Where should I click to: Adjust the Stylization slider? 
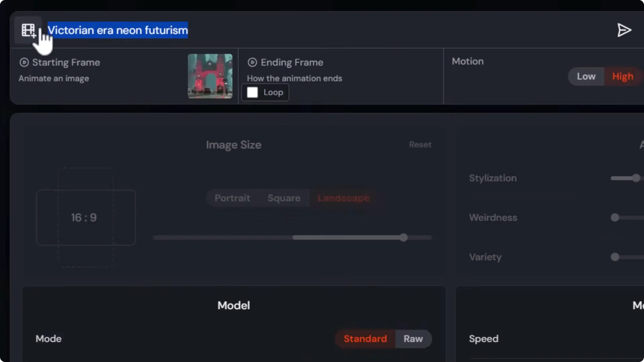pos(636,178)
